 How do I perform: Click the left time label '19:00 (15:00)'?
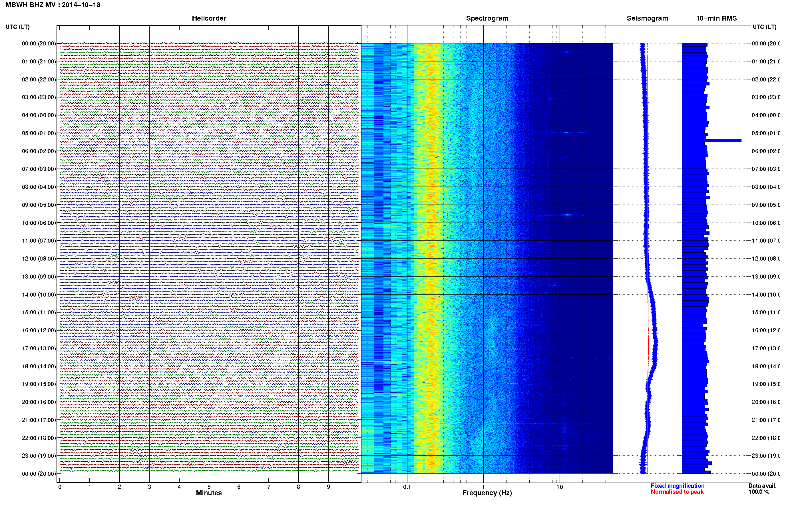coord(39,384)
